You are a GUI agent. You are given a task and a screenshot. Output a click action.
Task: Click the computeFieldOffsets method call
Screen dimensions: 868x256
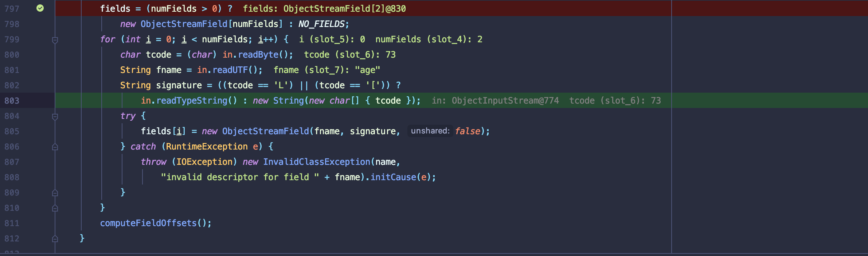148,223
